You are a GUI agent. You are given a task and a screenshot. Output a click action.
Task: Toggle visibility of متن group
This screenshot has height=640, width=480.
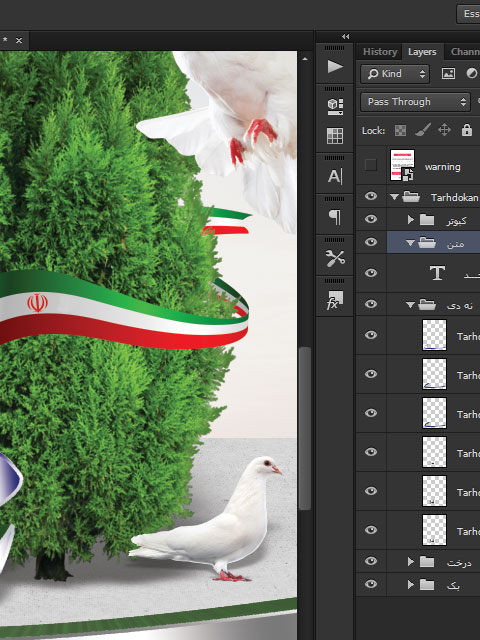tap(371, 242)
